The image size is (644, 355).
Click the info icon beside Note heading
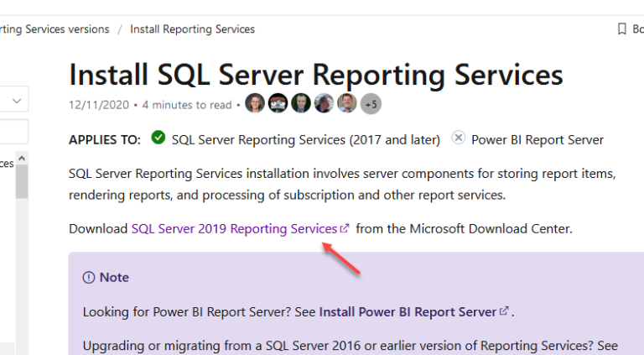coord(89,278)
